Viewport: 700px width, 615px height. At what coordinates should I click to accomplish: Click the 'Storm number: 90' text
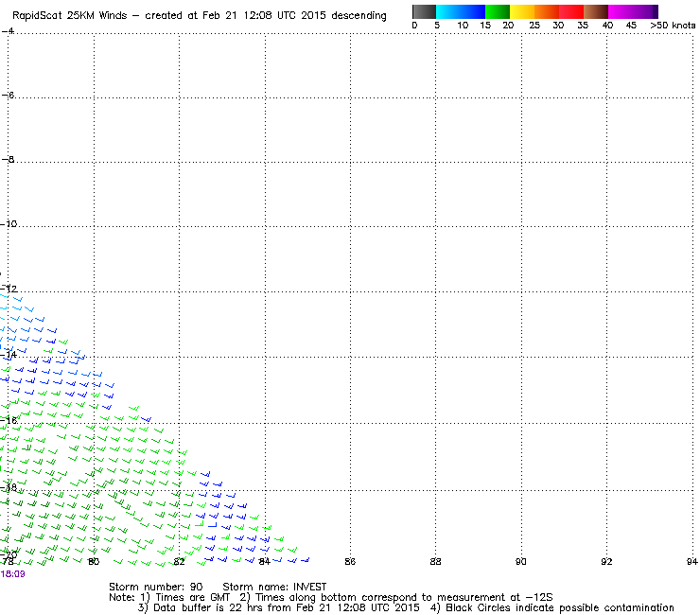point(156,587)
